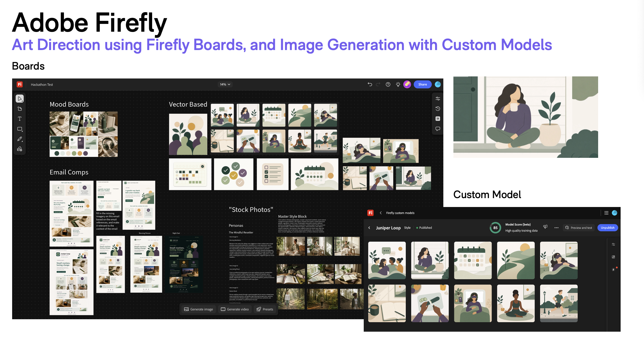
Task: Click the sparkle icon with red dot
Action: point(614,269)
